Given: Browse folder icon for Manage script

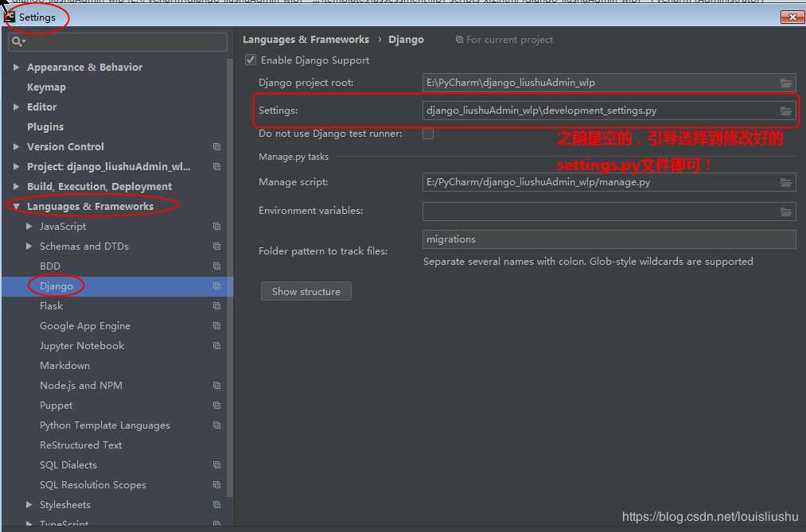Looking at the screenshot, I should (786, 182).
